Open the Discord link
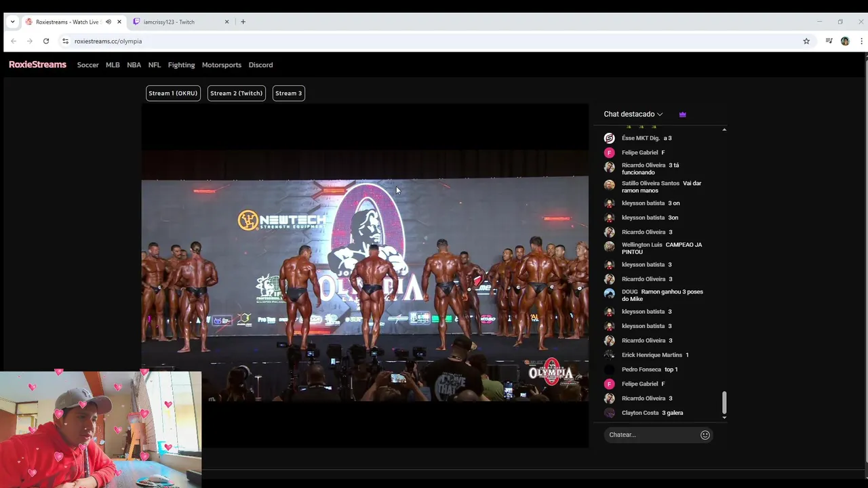 click(260, 65)
